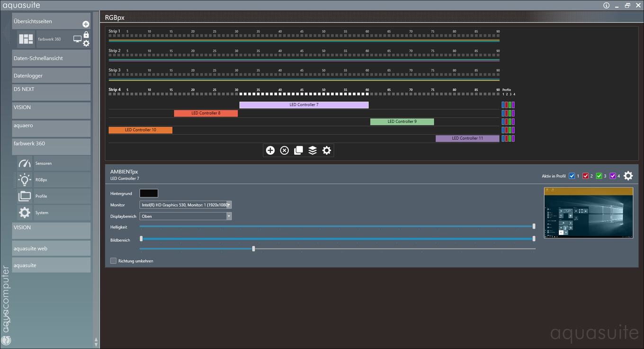Select Strip 4 label

[x=115, y=89]
